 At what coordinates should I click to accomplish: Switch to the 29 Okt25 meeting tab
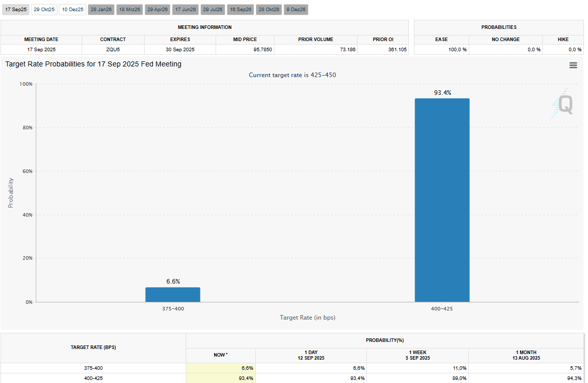44,10
